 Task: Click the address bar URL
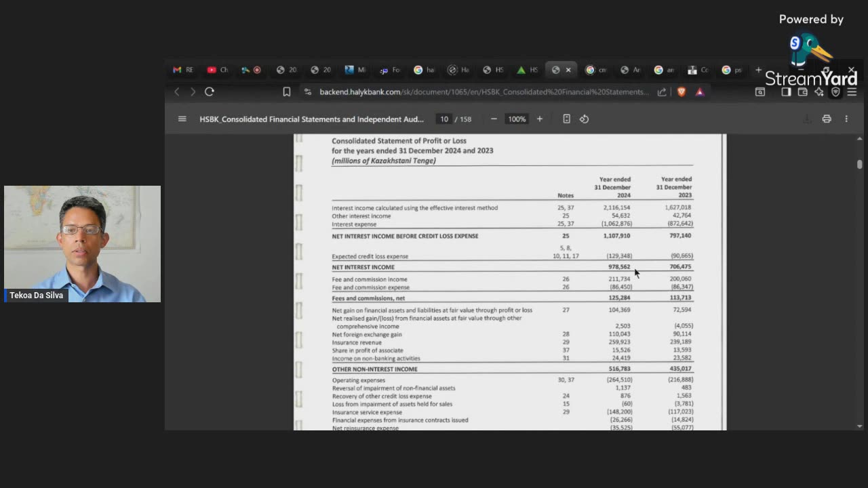[484, 91]
